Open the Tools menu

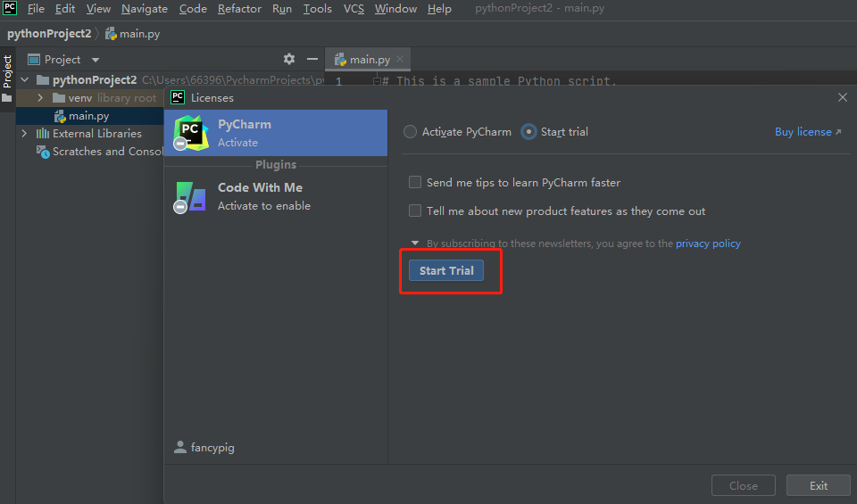pos(318,9)
